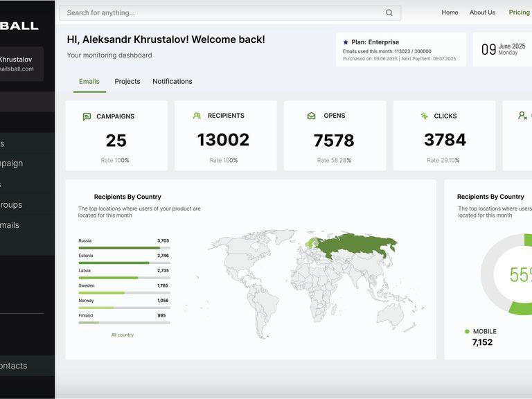The height and width of the screenshot is (399, 532).
Task: Switch to the Projects tab
Action: click(127, 82)
